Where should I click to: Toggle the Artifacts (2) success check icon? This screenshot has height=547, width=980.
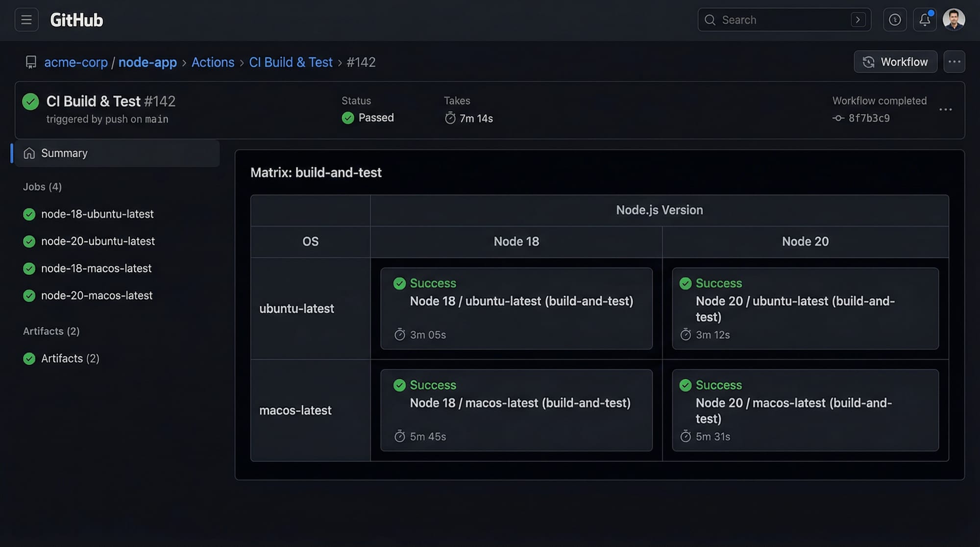(29, 358)
